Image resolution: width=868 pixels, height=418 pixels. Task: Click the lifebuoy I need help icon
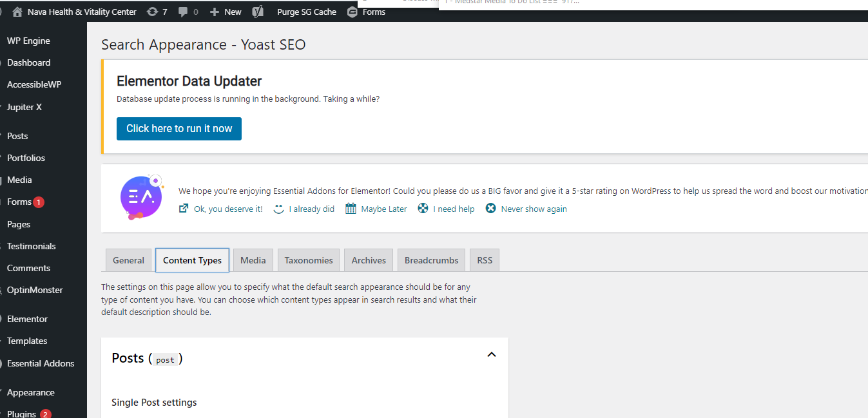(423, 208)
